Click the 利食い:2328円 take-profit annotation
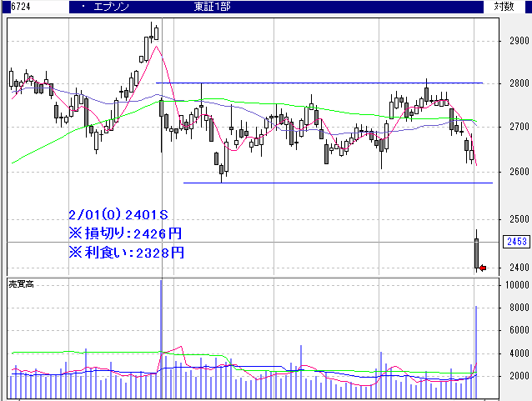Image resolution: width=532 pixels, height=401 pixels. (127, 252)
